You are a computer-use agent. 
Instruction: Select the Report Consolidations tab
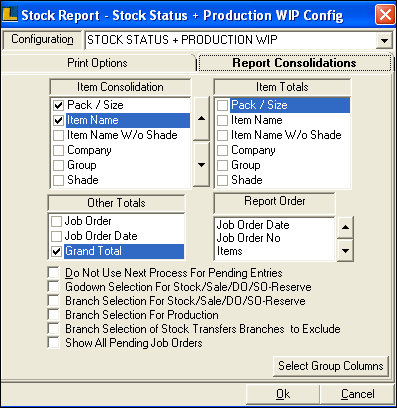(x=294, y=63)
